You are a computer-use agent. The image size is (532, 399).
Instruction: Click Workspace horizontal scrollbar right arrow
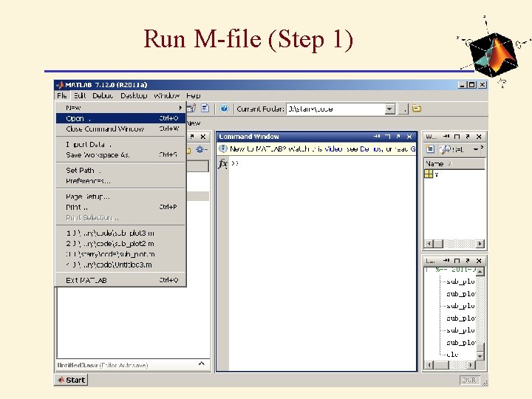point(480,244)
